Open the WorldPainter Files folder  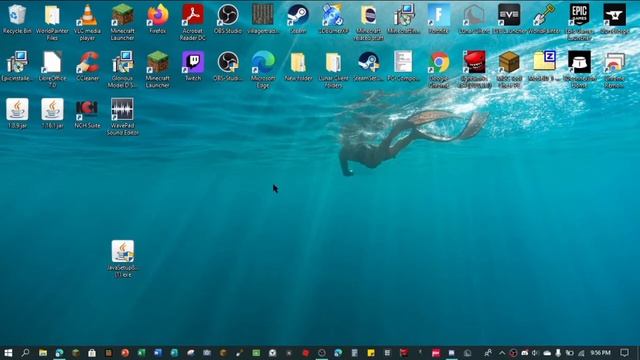(52, 22)
